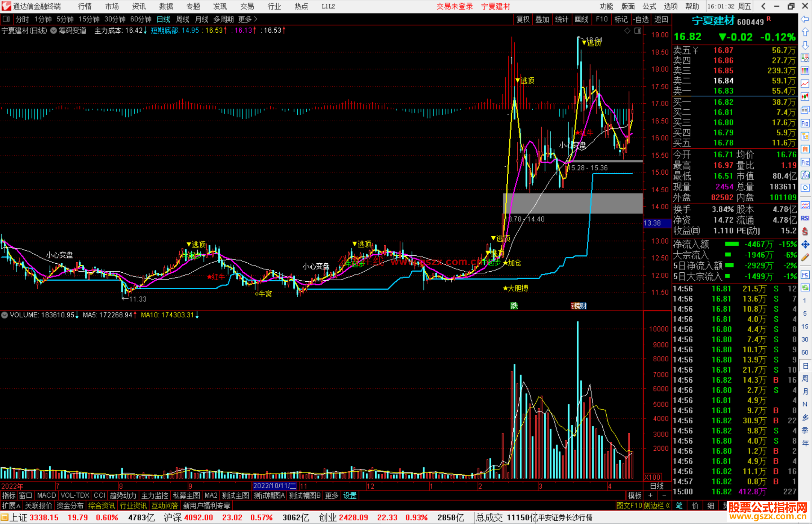This screenshot has height=524, width=812.
Task: Click the 设置 settings link
Action: point(350,495)
